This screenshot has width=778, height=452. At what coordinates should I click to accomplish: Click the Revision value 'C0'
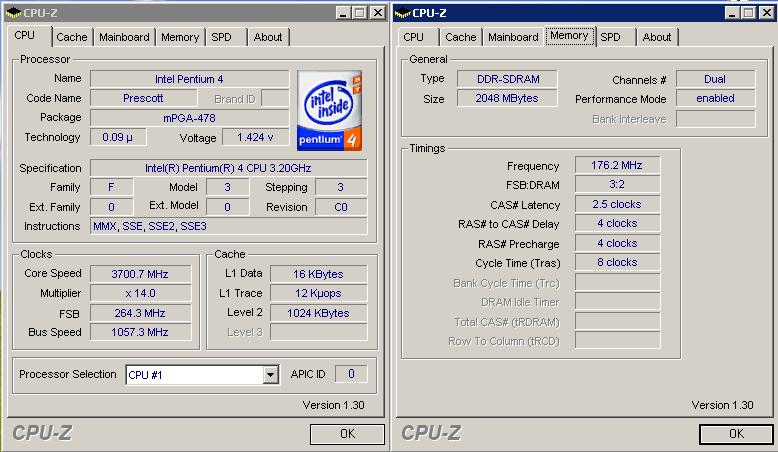(x=341, y=207)
